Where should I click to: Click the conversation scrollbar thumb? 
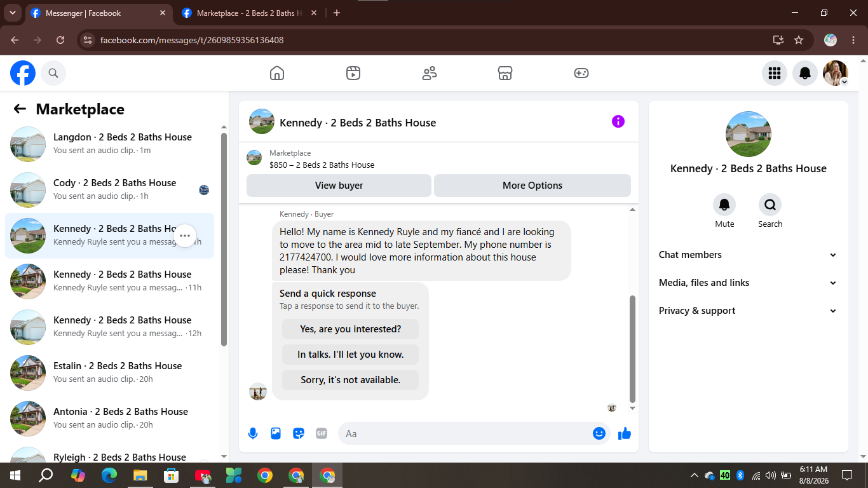tap(632, 349)
